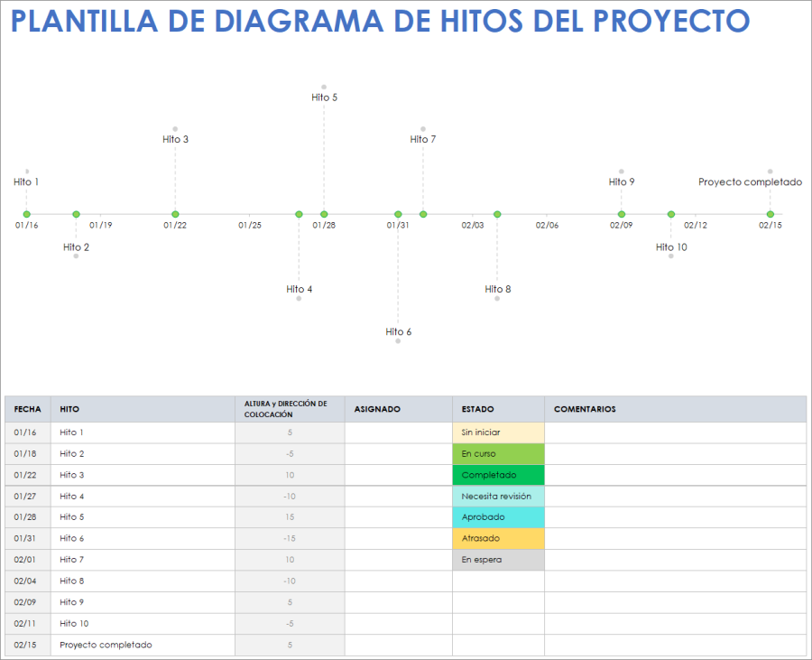This screenshot has height=660, width=812.
Task: Select the altura value 15 for Hito 5
Action: (290, 517)
